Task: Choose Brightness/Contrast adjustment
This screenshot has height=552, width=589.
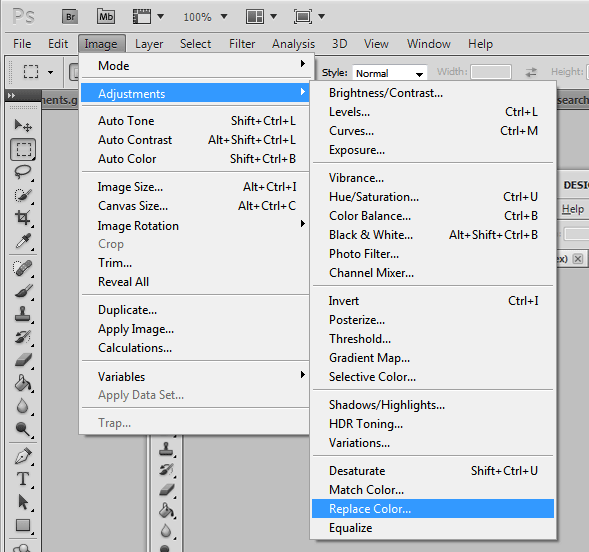Action: (x=433, y=93)
